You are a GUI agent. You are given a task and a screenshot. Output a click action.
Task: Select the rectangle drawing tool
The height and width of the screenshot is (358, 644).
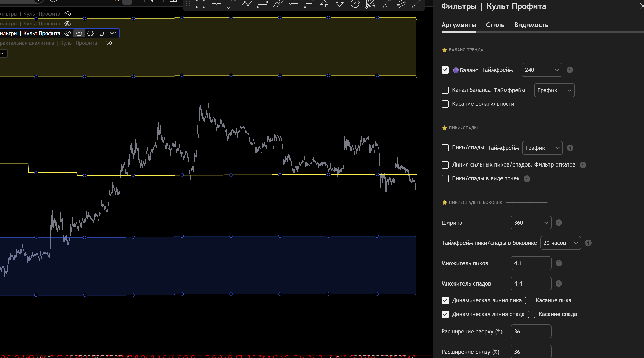coord(200,4)
